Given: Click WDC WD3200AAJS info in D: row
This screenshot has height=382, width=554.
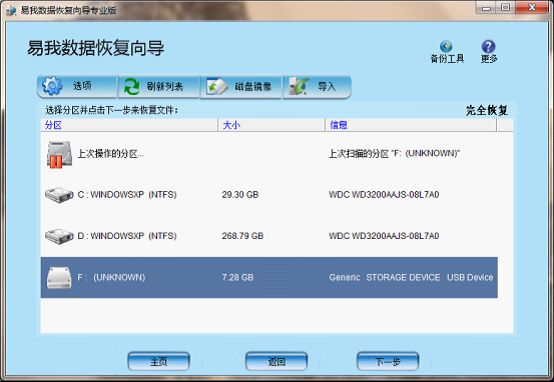Looking at the screenshot, I should point(384,236).
